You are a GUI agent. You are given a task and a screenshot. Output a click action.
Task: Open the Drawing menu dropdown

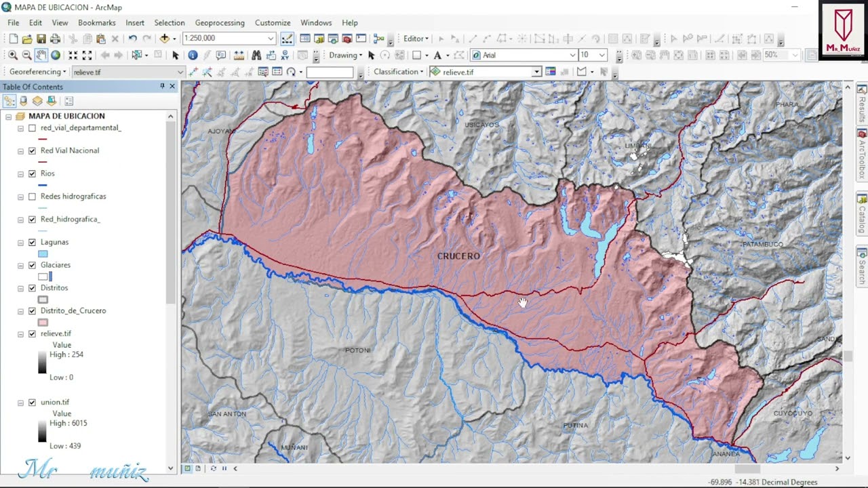(x=346, y=55)
